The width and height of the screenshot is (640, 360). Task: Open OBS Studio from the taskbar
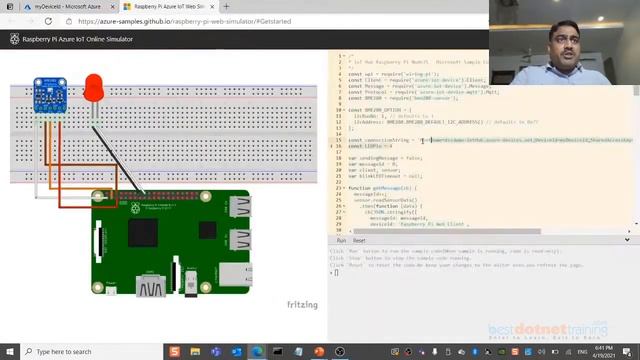(340, 351)
